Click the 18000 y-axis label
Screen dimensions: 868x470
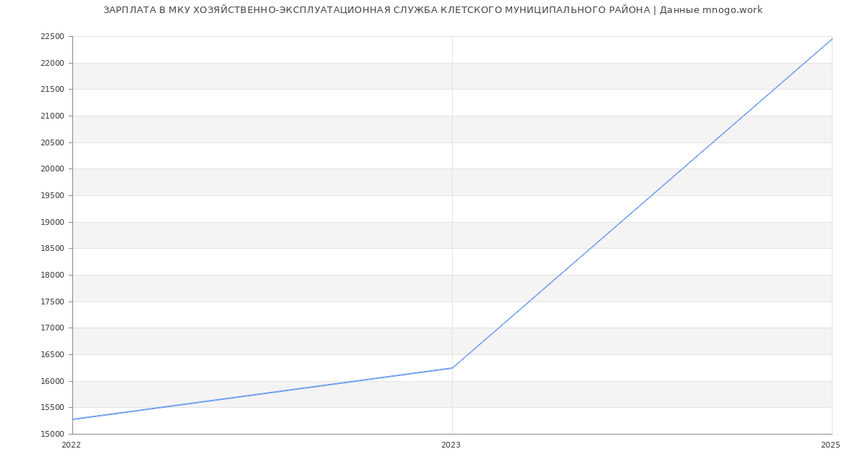52,275
